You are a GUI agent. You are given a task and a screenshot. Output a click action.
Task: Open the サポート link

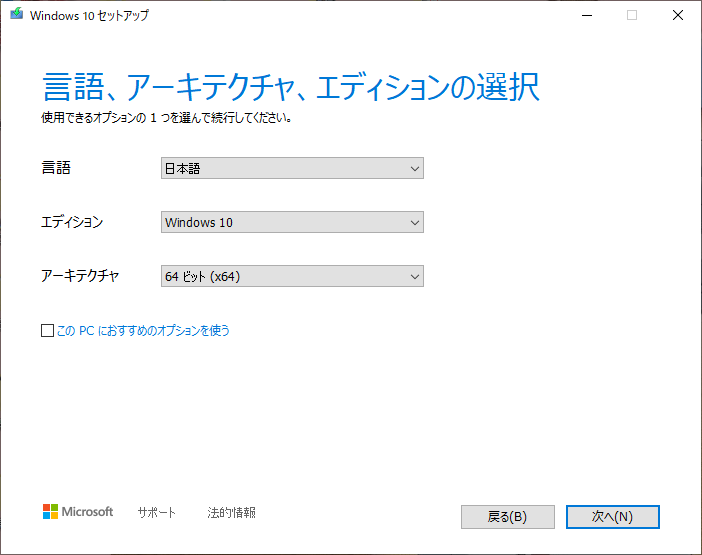point(157,512)
